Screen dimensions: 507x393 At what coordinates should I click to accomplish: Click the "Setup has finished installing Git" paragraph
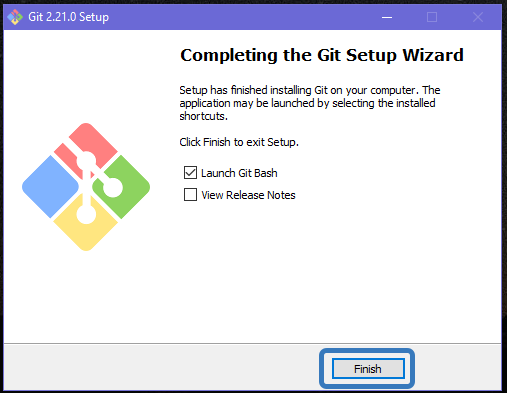click(x=310, y=103)
